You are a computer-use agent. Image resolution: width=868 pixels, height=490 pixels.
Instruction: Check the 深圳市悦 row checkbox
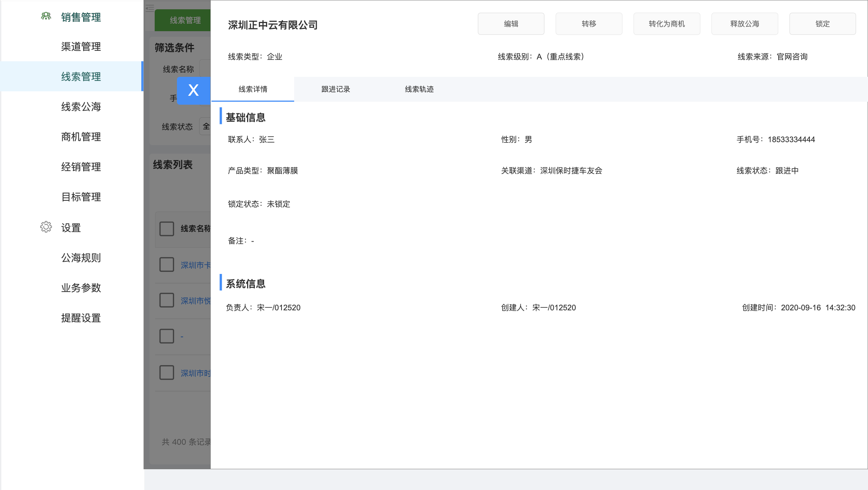[x=167, y=300]
